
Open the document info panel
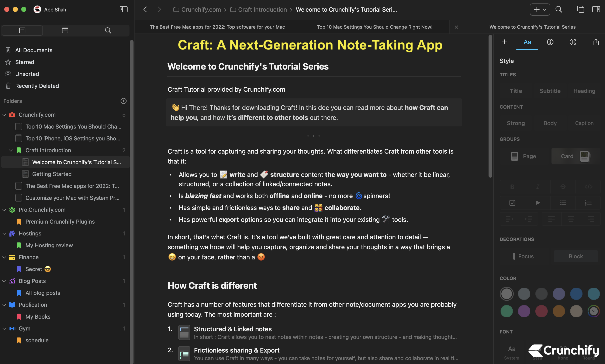(x=550, y=42)
